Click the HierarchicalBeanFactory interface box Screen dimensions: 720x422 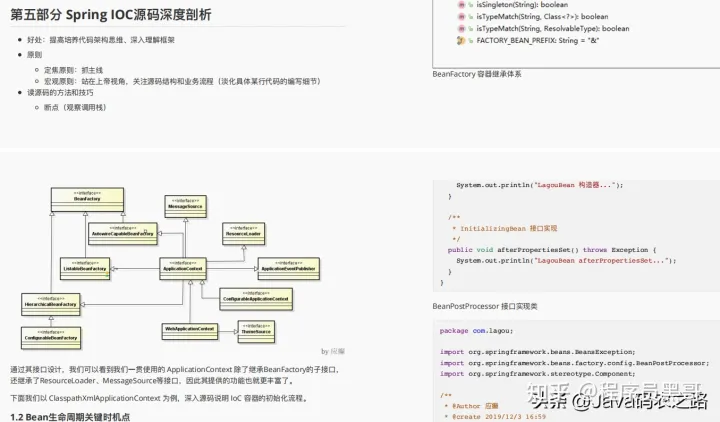tap(51, 304)
